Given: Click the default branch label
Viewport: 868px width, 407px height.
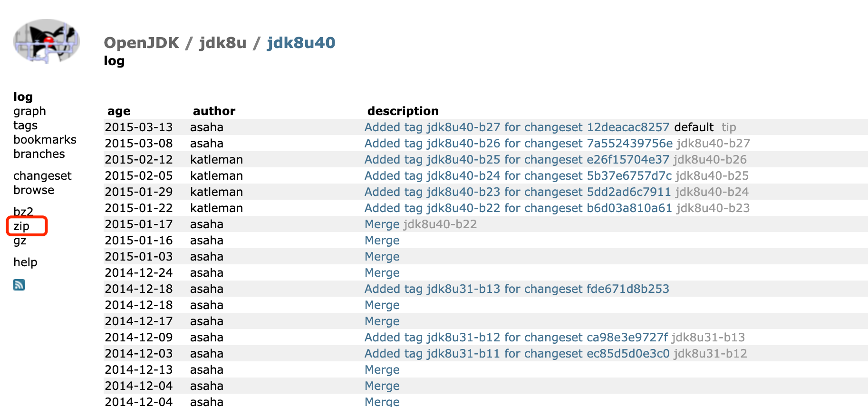Looking at the screenshot, I should click(694, 127).
